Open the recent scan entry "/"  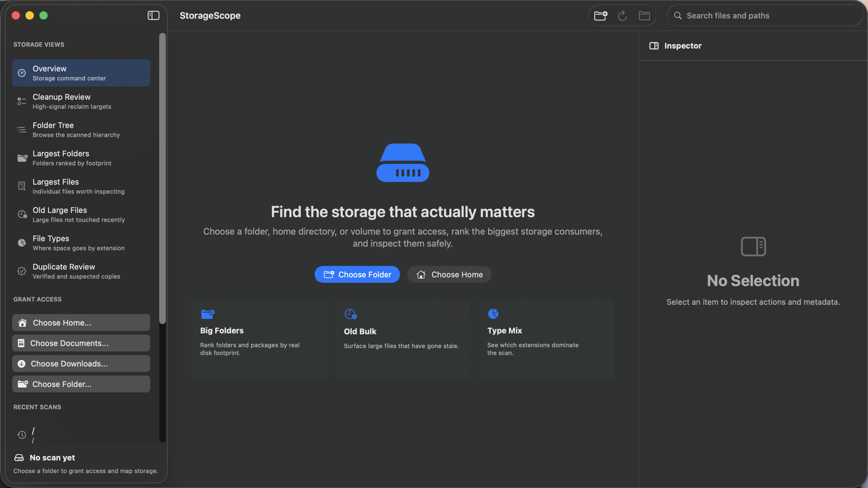coord(81,435)
